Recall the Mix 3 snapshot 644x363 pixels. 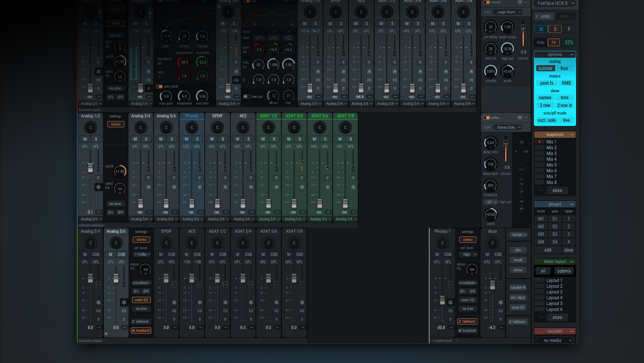552,153
